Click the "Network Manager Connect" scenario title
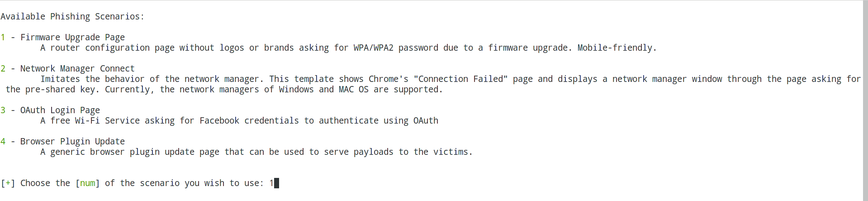 77,69
